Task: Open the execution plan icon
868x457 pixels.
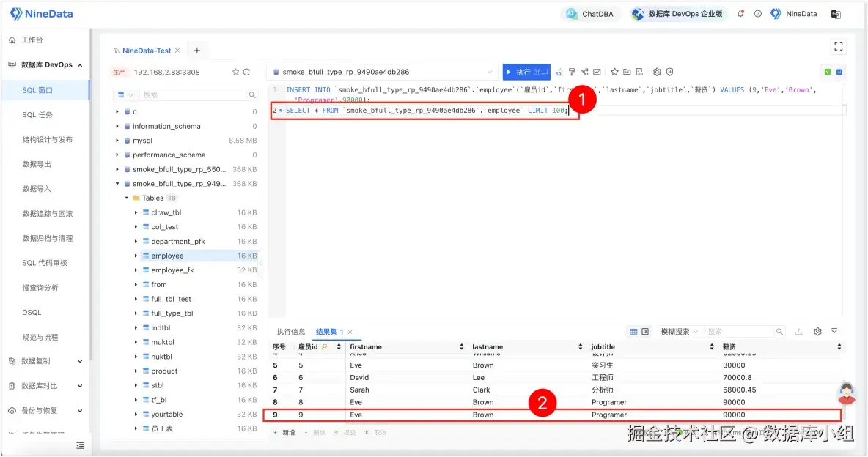Action: (x=585, y=71)
